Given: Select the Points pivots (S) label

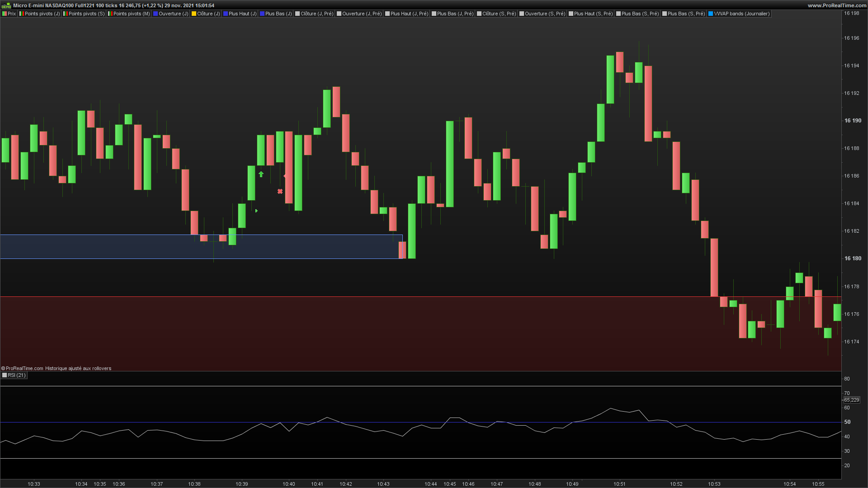Looking at the screenshot, I should pyautogui.click(x=86, y=14).
